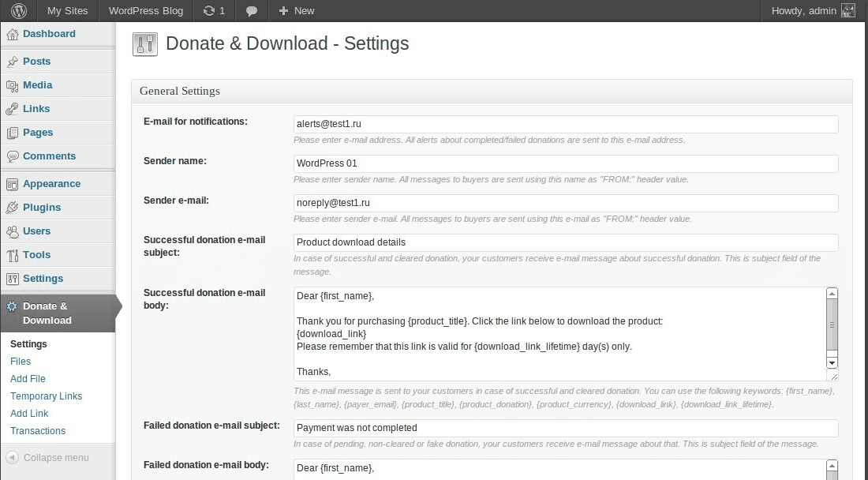Focus the Sender e-mail field
868x480 pixels.
pyautogui.click(x=566, y=203)
